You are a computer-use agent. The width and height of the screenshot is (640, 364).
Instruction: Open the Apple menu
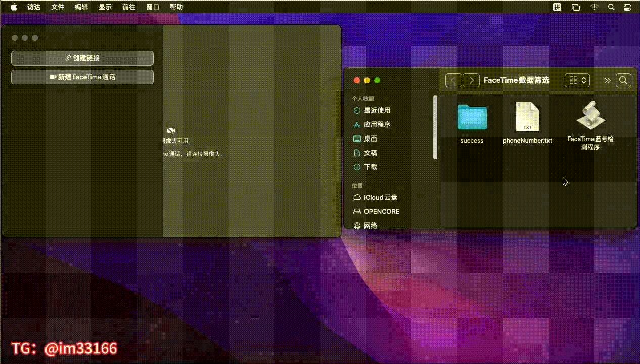coord(14,7)
